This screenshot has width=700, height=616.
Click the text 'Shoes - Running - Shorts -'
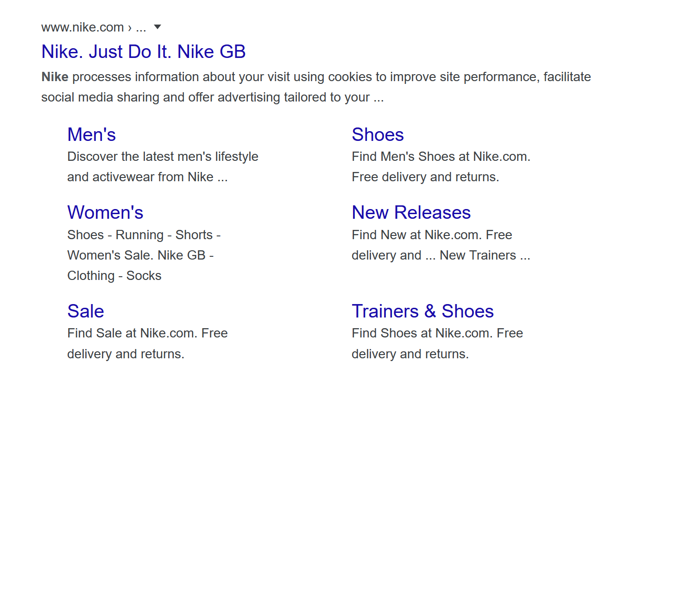coord(144,235)
